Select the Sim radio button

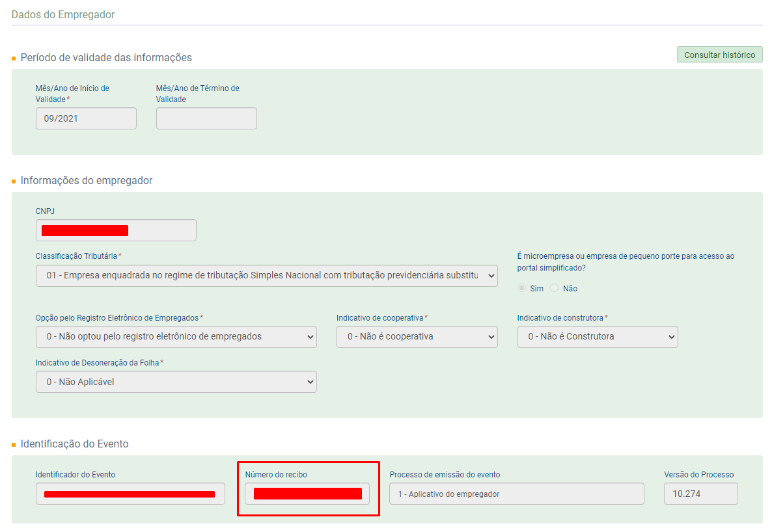coord(522,288)
